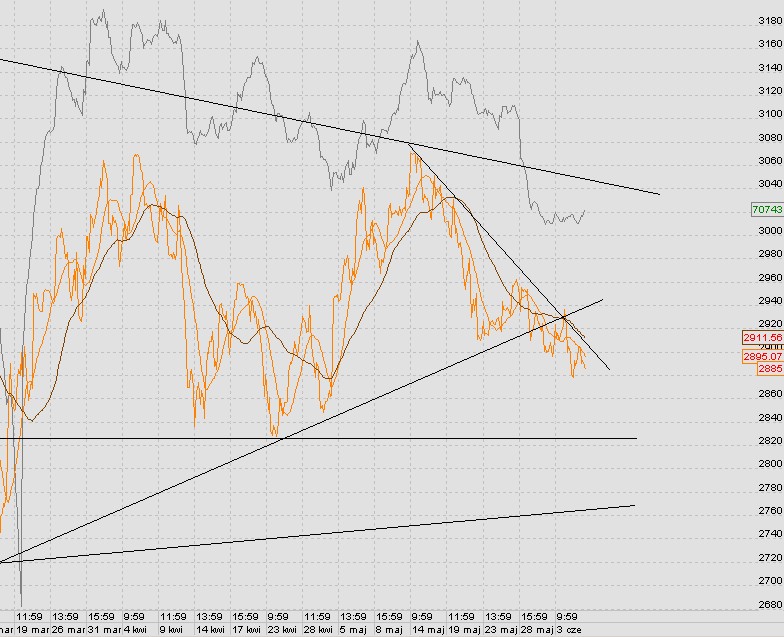This screenshot has width=784, height=637.
Task: Select the 2860 price axis label
Action: 770,394
